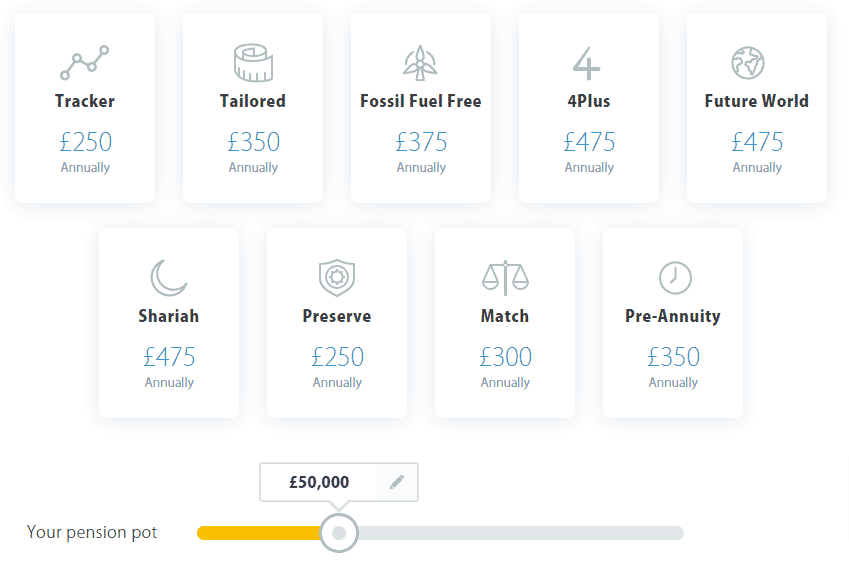Click the £50,000 pension pot value field
The height and width of the screenshot is (561, 849).
[x=319, y=482]
